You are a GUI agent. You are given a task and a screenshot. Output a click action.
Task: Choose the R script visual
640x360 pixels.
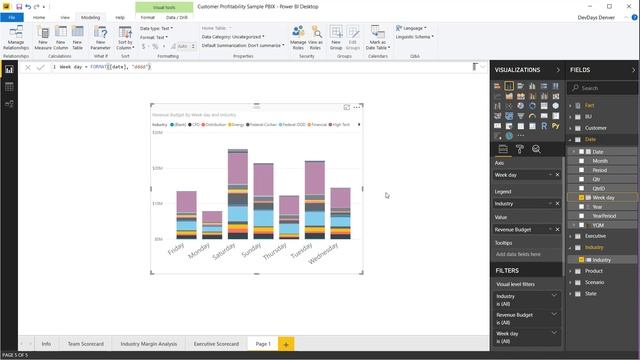point(544,126)
